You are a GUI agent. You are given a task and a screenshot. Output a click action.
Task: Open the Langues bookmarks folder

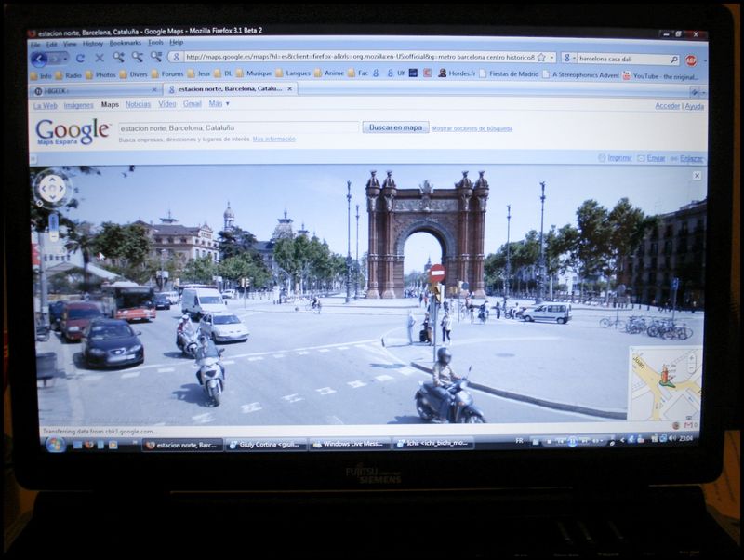(x=293, y=73)
